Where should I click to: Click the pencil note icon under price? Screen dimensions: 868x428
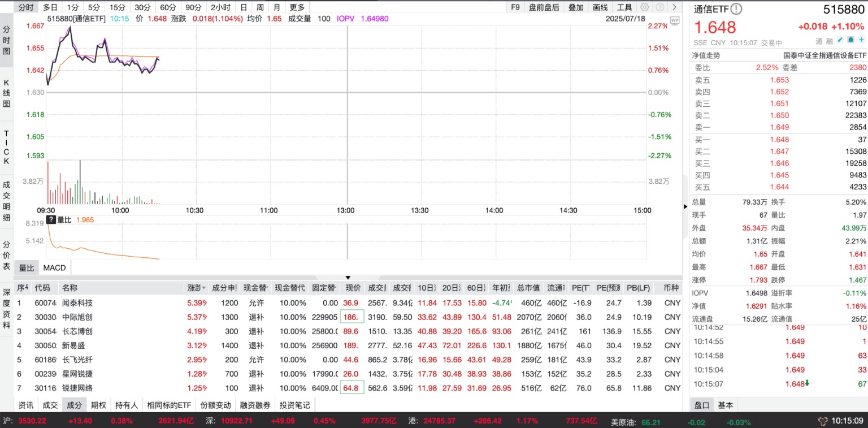(840, 40)
